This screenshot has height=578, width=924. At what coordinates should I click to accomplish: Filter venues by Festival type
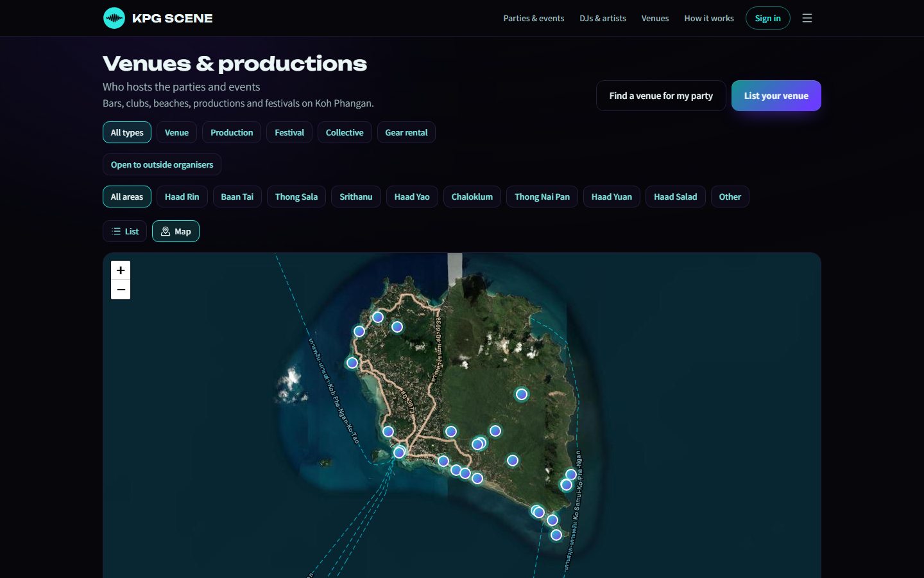click(x=289, y=132)
